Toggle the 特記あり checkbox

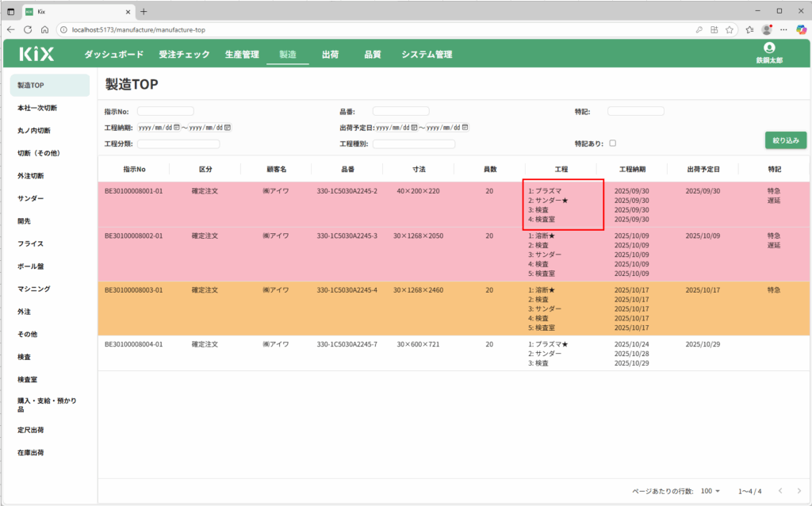[x=612, y=144]
